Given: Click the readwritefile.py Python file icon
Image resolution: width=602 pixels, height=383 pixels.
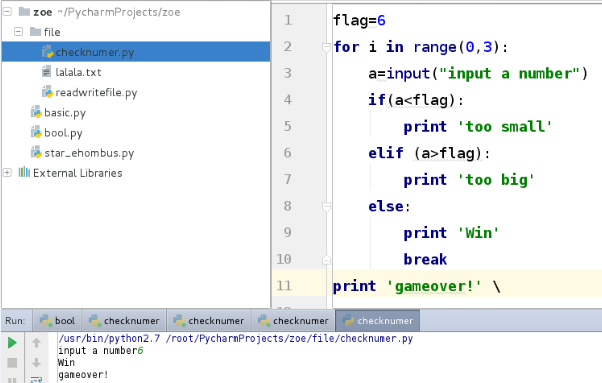Looking at the screenshot, I should pyautogui.click(x=47, y=92).
